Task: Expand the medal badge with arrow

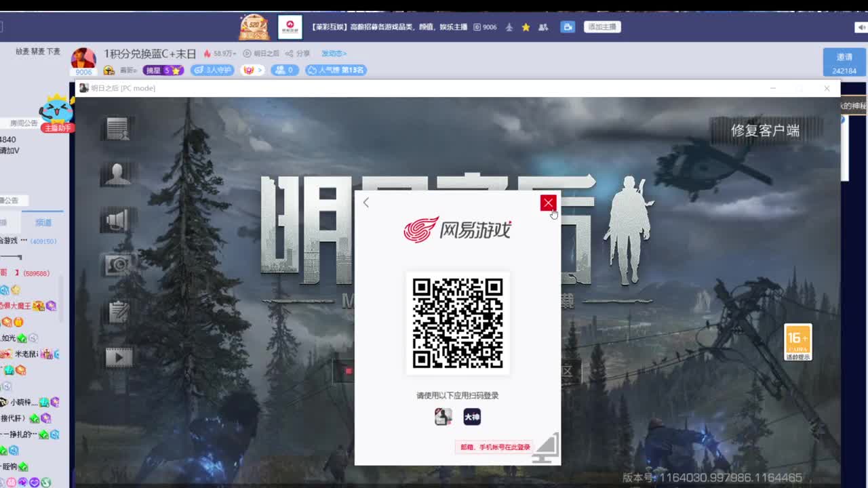Action: (252, 70)
